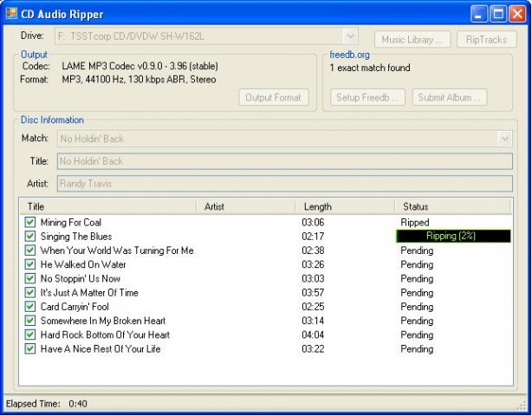
Task: Click the CD Audio Ripper title bar icon
Action: tap(11, 14)
